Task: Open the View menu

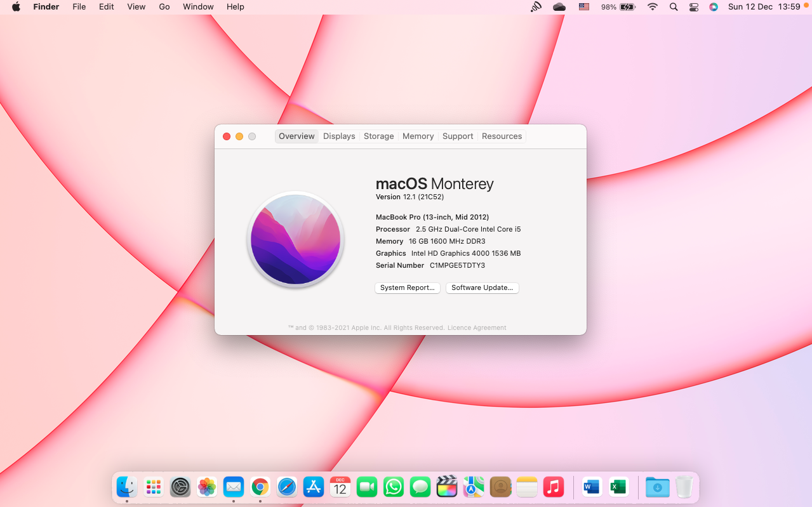Action: (136, 7)
